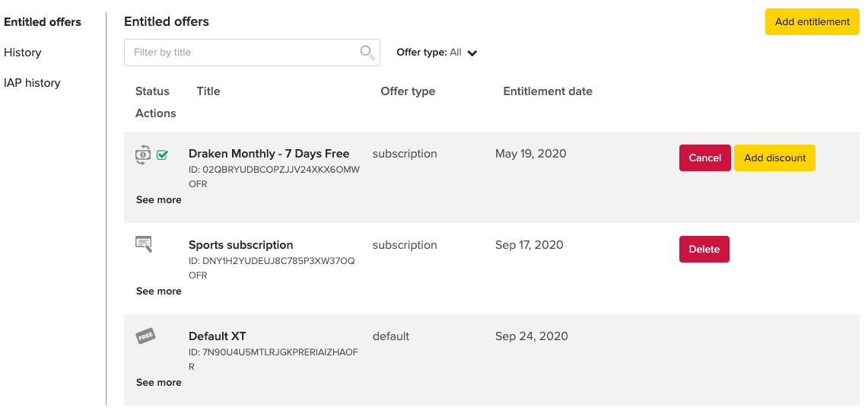Screen dimensions: 868x417
Task: Click the green active checkmark icon
Action: tap(162, 155)
